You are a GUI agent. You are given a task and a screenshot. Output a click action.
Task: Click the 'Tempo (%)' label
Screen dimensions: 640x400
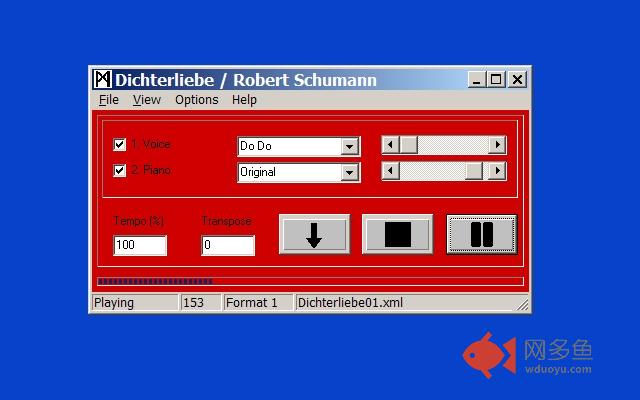[x=139, y=221]
